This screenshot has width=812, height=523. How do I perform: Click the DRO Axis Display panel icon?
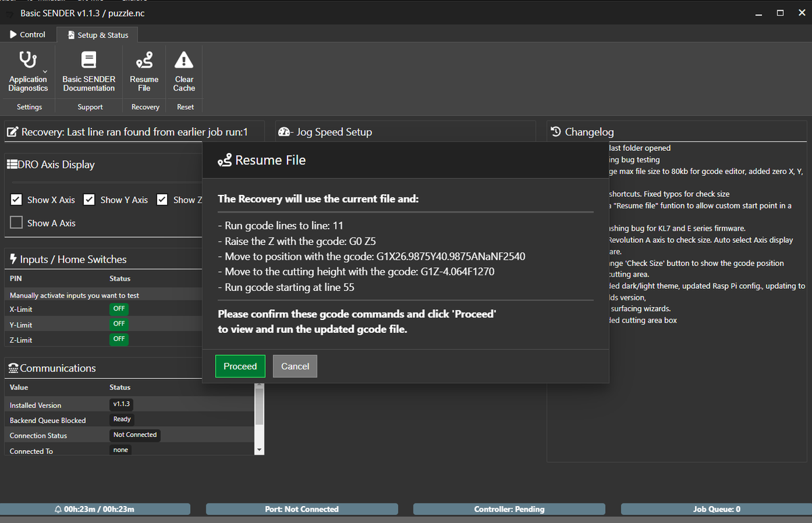tap(14, 164)
